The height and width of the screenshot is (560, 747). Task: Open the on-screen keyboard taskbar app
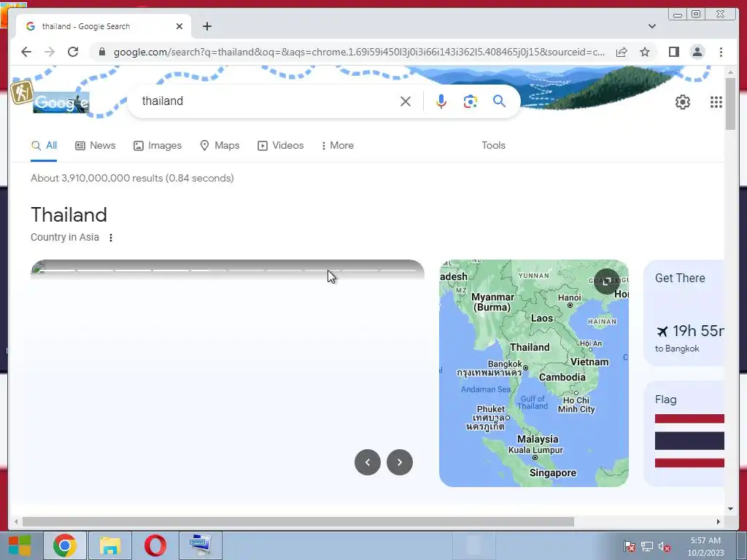(x=200, y=545)
